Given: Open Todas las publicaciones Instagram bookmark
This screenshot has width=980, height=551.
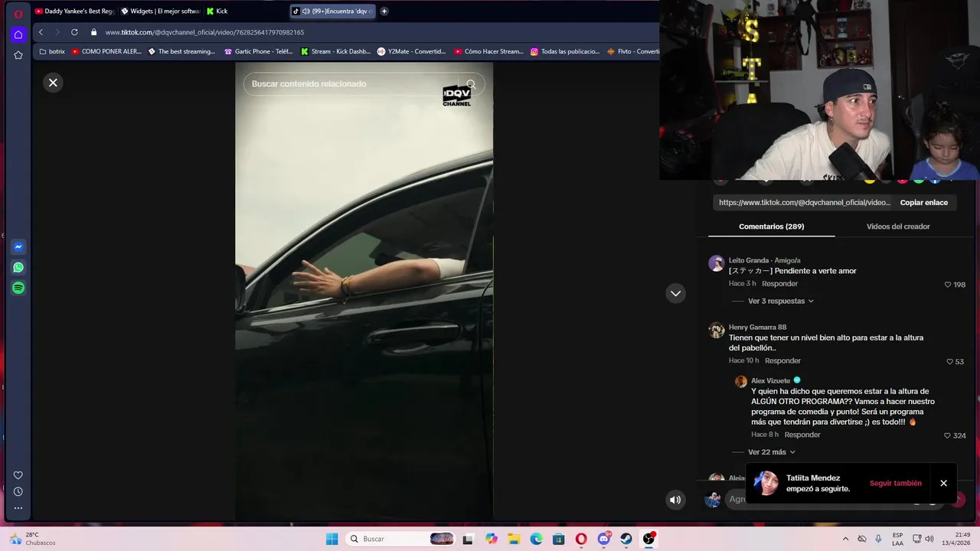Looking at the screenshot, I should (565, 51).
